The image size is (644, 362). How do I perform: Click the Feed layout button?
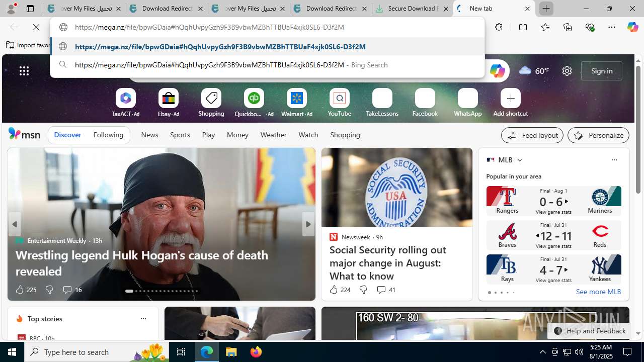click(x=532, y=135)
